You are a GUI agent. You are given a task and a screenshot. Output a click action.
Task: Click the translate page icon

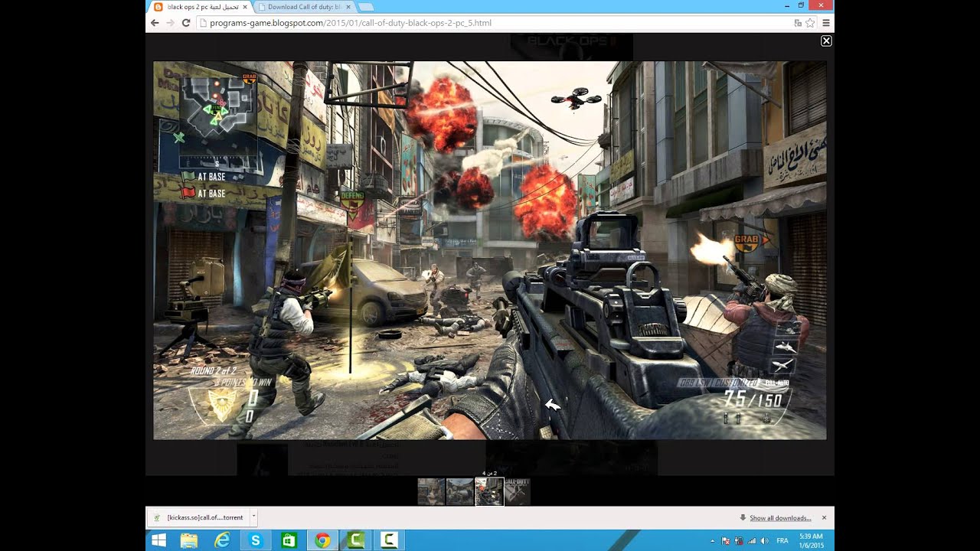tap(798, 23)
